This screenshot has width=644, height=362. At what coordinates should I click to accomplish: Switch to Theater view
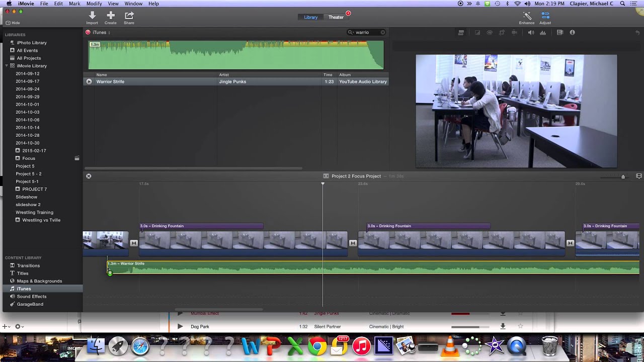[x=336, y=17]
